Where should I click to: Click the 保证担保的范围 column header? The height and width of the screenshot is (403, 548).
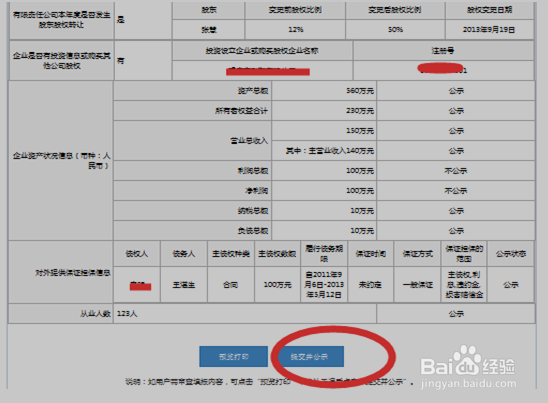click(x=464, y=254)
